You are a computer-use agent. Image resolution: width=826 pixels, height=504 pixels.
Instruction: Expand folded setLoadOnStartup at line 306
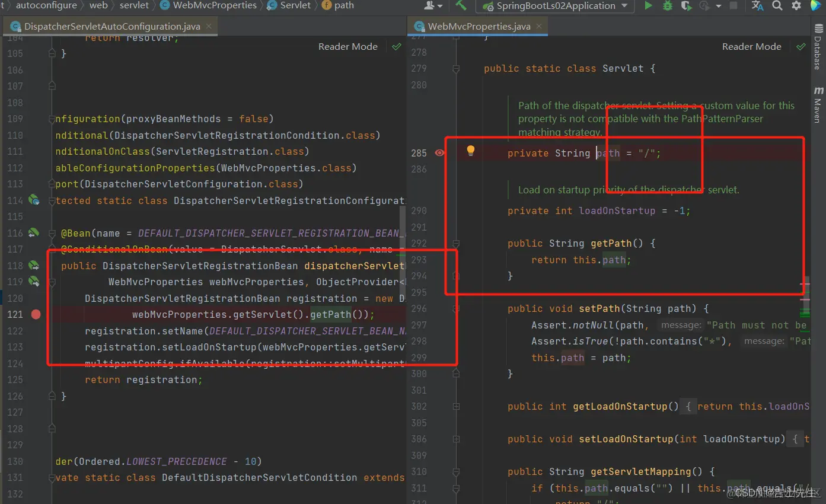pos(456,439)
